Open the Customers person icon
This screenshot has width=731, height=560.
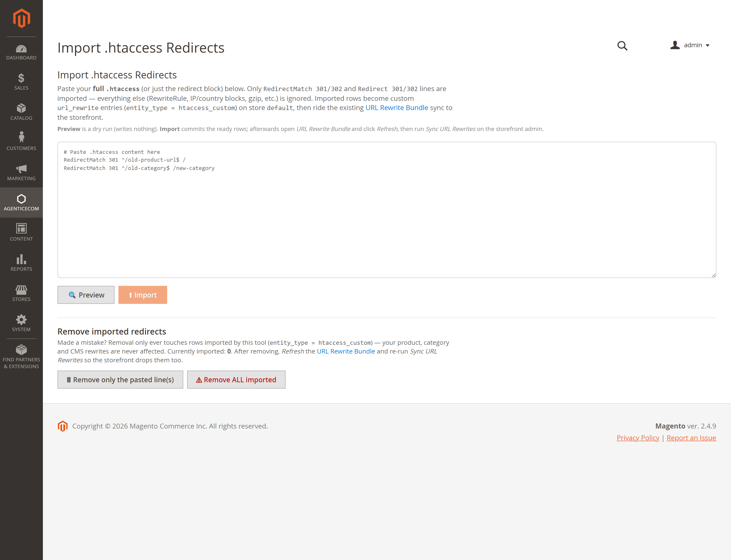21,137
